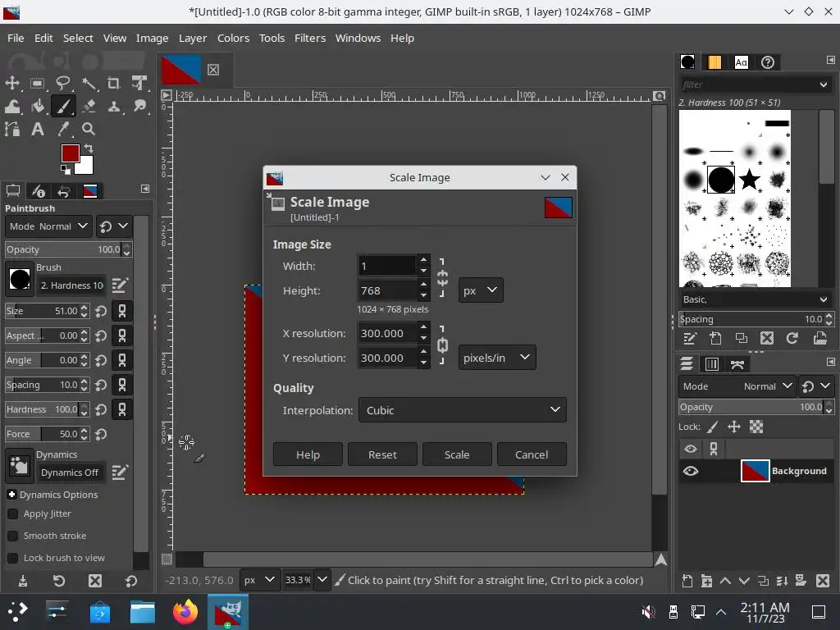Image resolution: width=840 pixels, height=630 pixels.
Task: Select the Eraser tool
Action: click(x=89, y=106)
